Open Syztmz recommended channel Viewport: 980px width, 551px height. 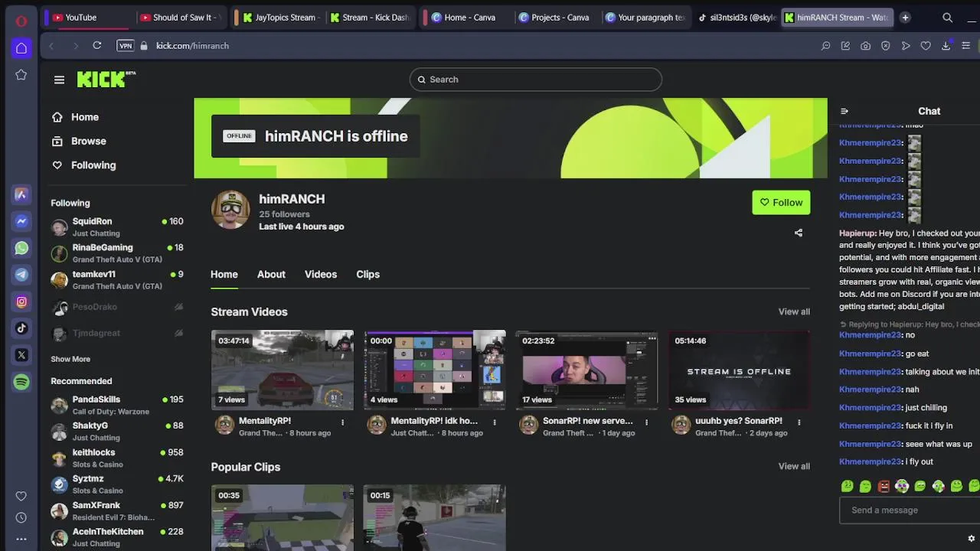[x=117, y=484]
